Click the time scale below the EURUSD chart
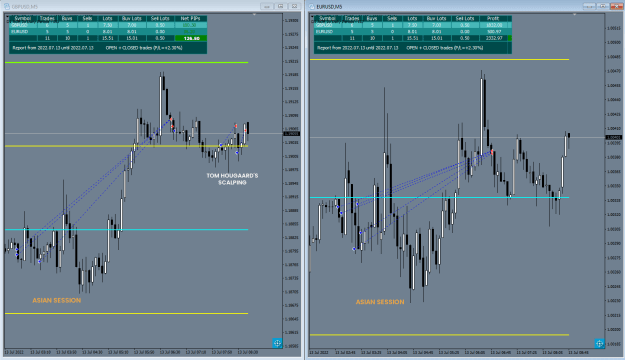625x360 pixels. [x=457, y=352]
